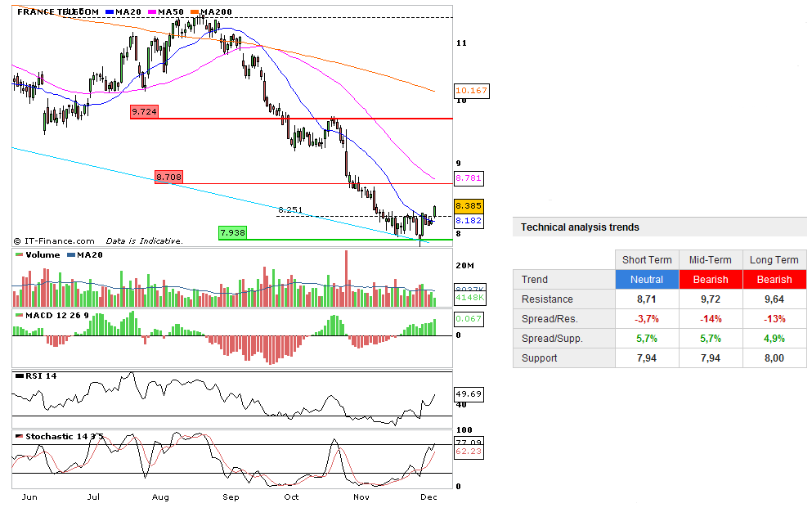Click the 8,71 short term resistance value
812x508 pixels.
(647, 299)
